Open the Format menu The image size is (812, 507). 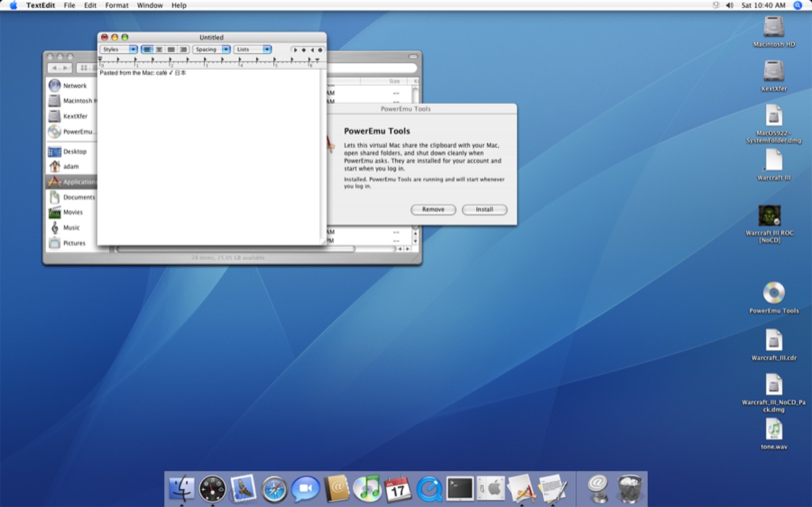[117, 5]
